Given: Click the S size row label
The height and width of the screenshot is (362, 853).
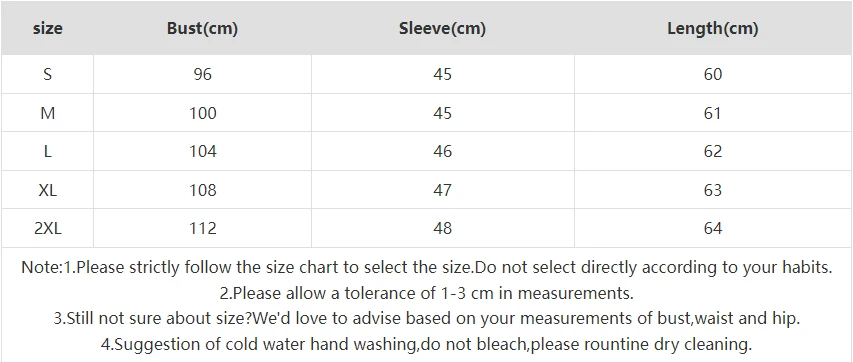Looking at the screenshot, I should click(x=47, y=74).
